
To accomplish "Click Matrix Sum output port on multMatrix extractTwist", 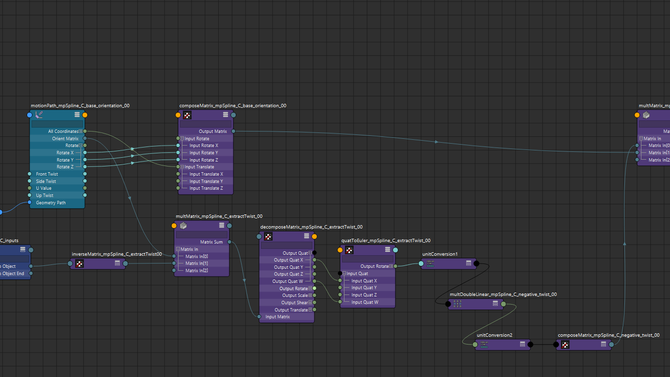I will click(229, 242).
